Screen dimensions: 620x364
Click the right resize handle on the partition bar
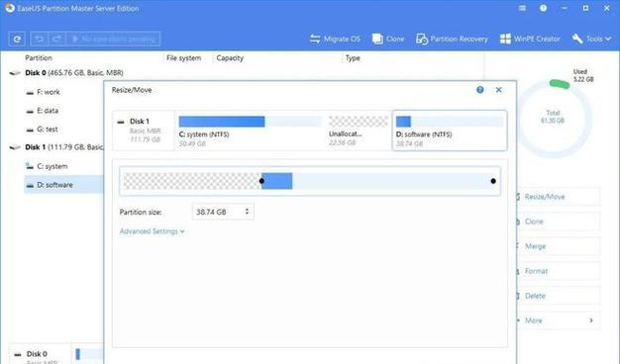point(493,181)
